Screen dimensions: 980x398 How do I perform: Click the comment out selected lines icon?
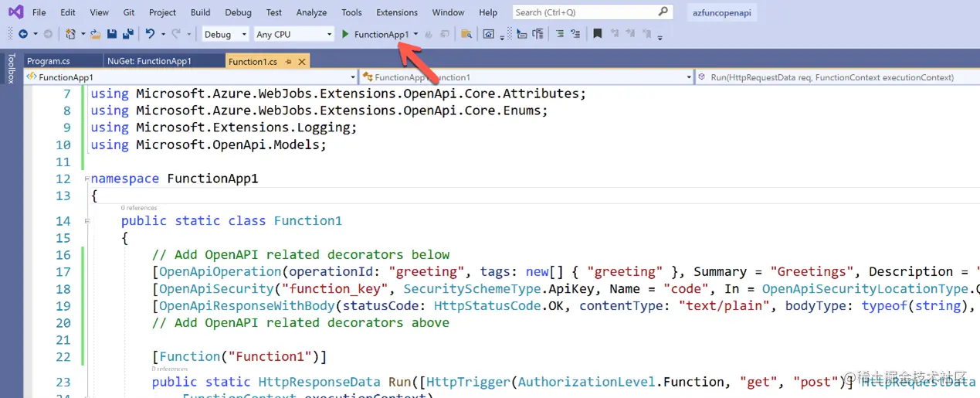click(559, 34)
